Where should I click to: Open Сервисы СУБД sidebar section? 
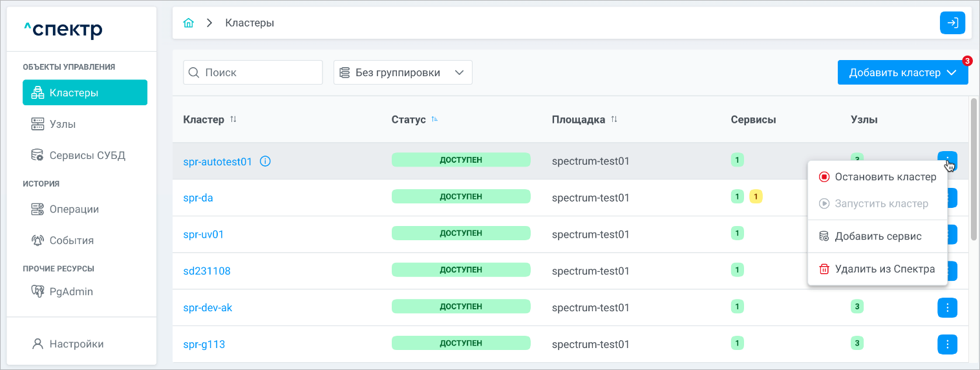tap(87, 156)
